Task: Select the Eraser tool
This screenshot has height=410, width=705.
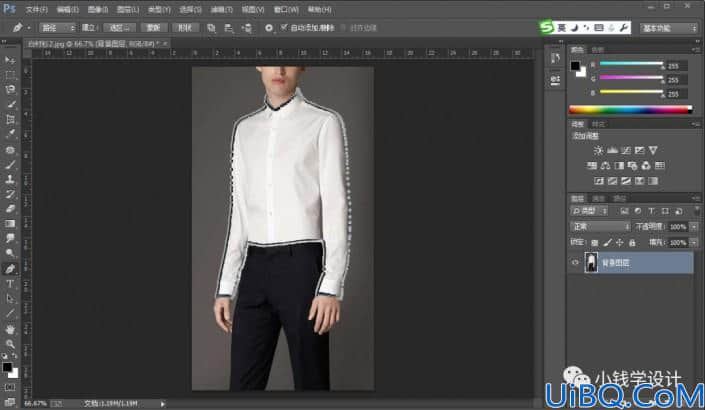Action: click(10, 209)
